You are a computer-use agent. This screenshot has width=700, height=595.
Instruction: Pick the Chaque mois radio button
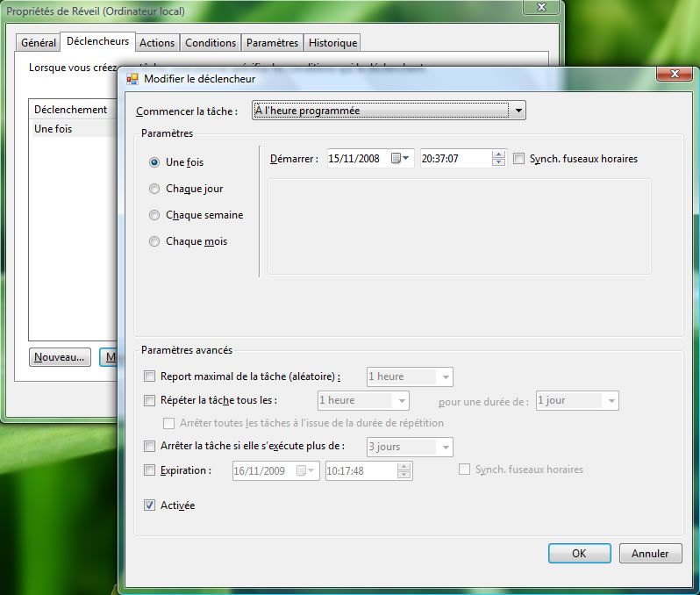(x=154, y=241)
